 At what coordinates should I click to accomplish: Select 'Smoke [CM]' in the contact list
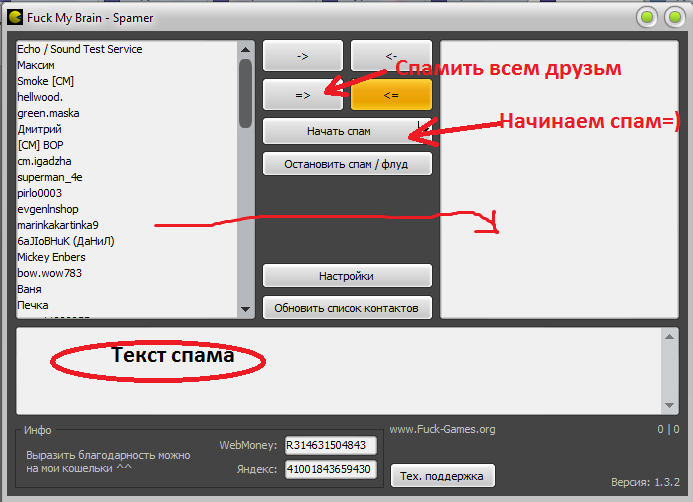coord(46,81)
